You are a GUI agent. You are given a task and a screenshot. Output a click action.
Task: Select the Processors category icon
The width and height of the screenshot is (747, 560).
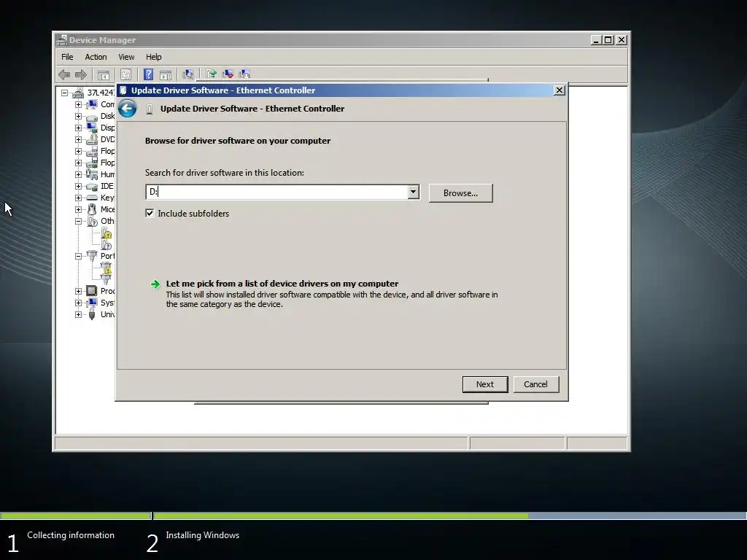pos(92,291)
